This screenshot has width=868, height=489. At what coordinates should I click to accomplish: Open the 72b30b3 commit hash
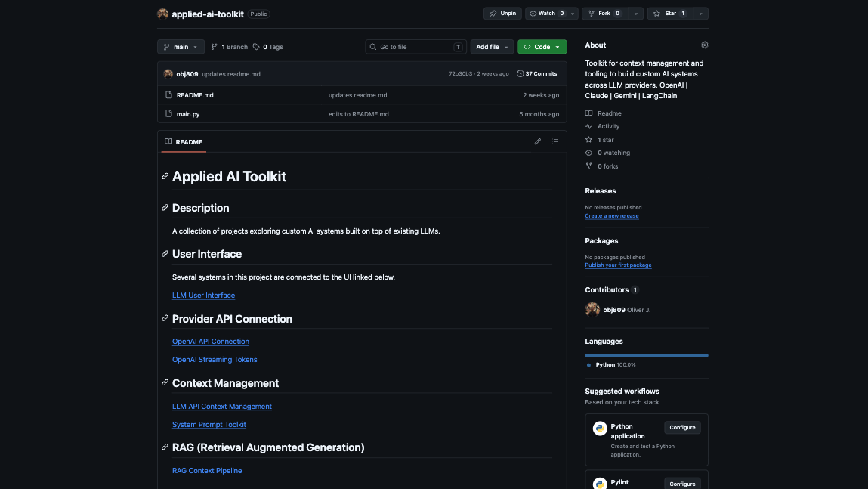pos(461,73)
